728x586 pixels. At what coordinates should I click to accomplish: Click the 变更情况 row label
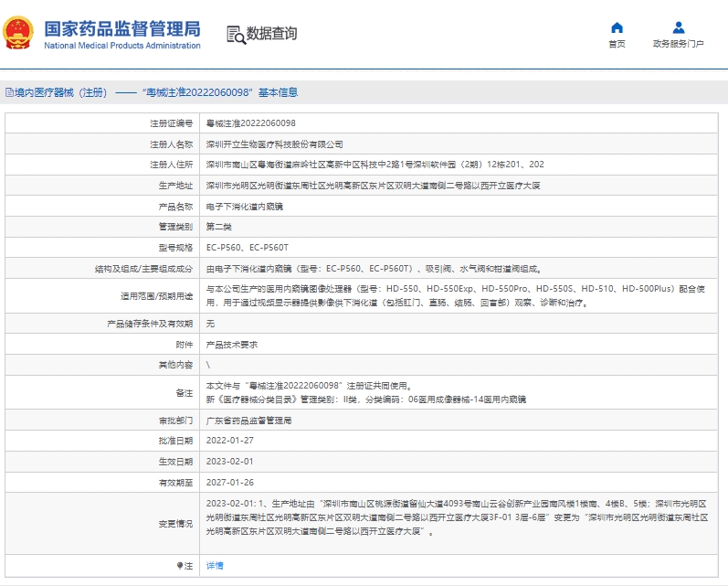click(175, 524)
